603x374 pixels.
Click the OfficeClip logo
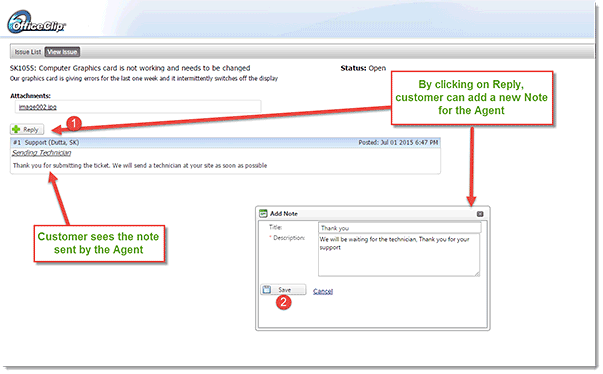[x=36, y=22]
